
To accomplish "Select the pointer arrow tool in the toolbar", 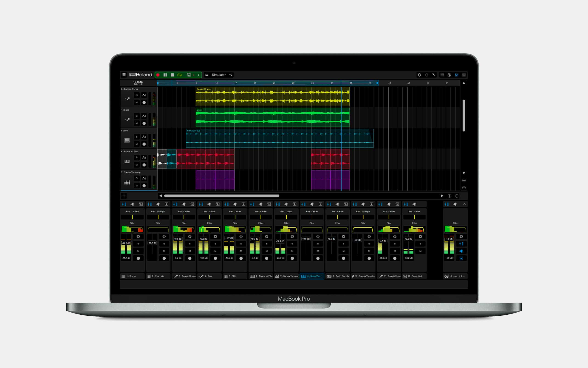I will (x=434, y=75).
